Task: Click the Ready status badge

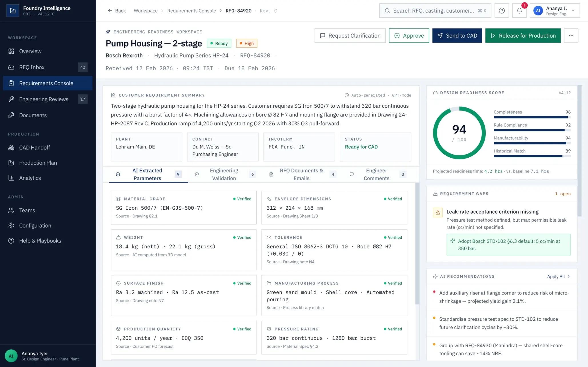Action: (x=219, y=43)
